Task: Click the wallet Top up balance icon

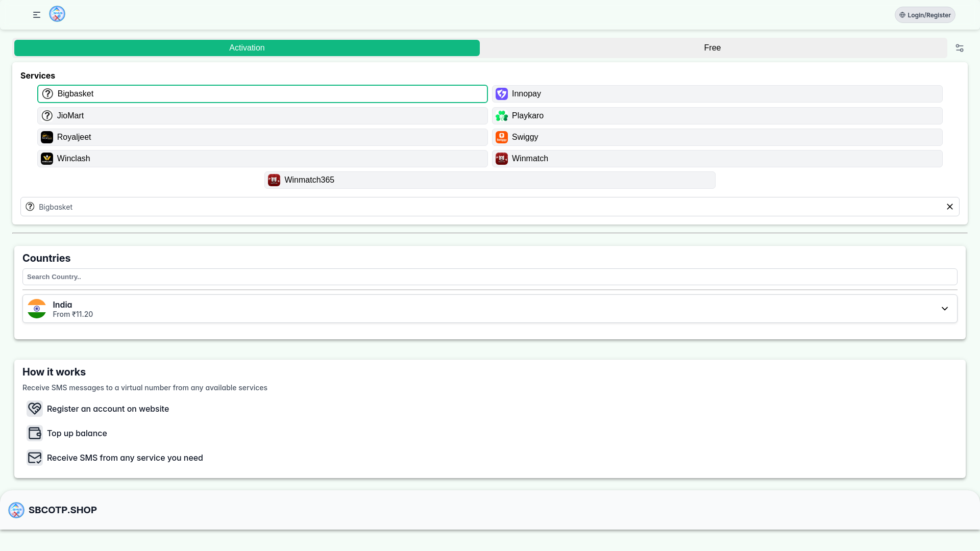Action: coord(35,433)
